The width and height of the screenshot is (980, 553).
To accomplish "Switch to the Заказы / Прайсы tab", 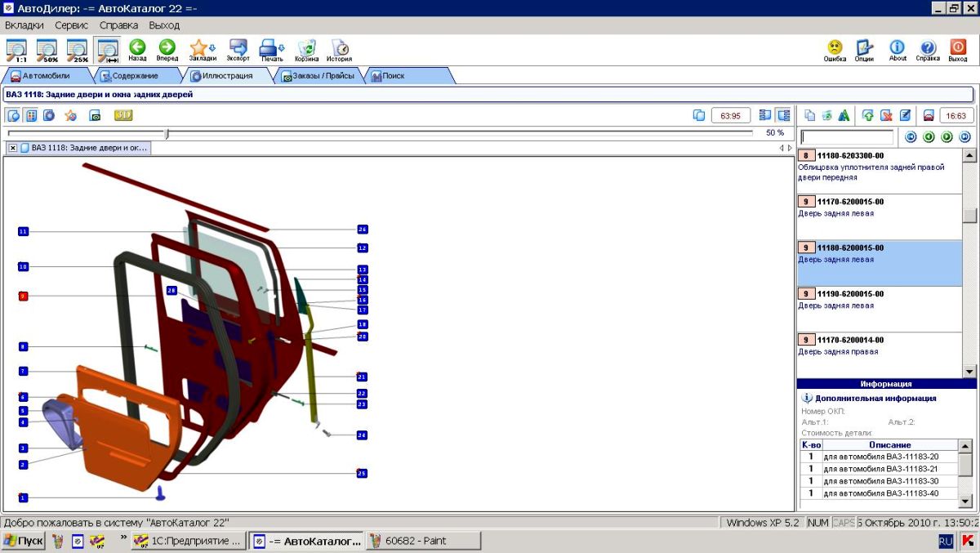I will click(318, 75).
